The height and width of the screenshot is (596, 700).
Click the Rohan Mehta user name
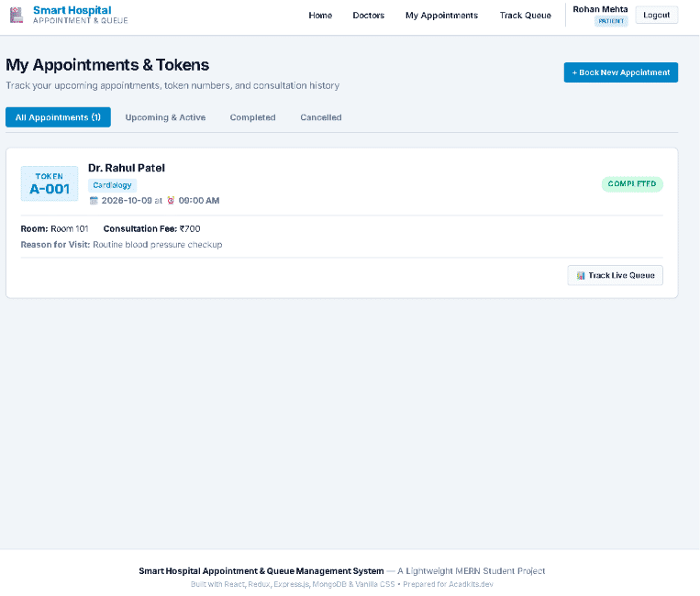[600, 9]
